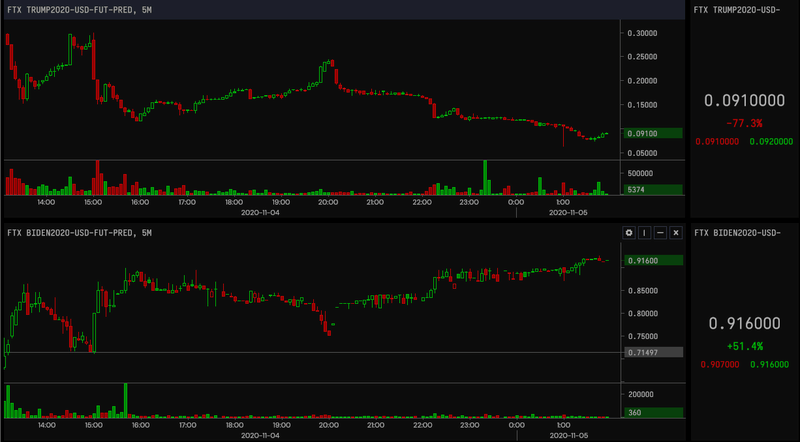
Task: Click the +51.4% change value
Action: click(x=744, y=347)
